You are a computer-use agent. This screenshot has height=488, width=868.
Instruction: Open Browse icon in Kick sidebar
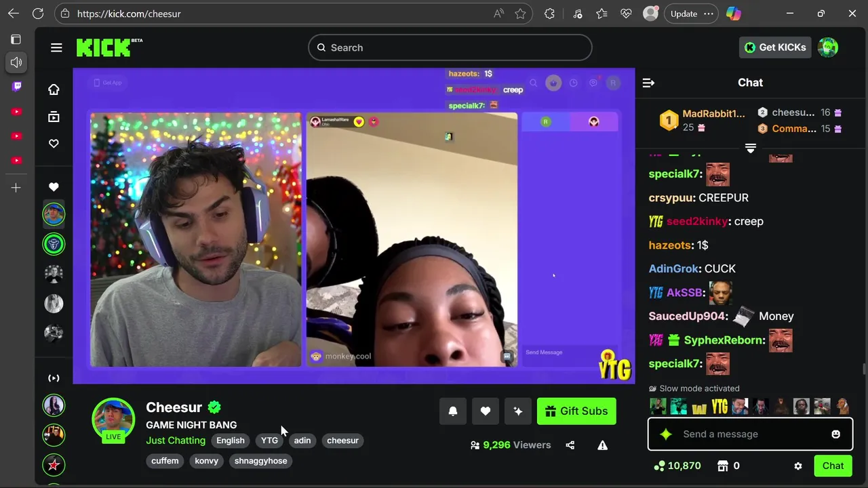click(54, 117)
